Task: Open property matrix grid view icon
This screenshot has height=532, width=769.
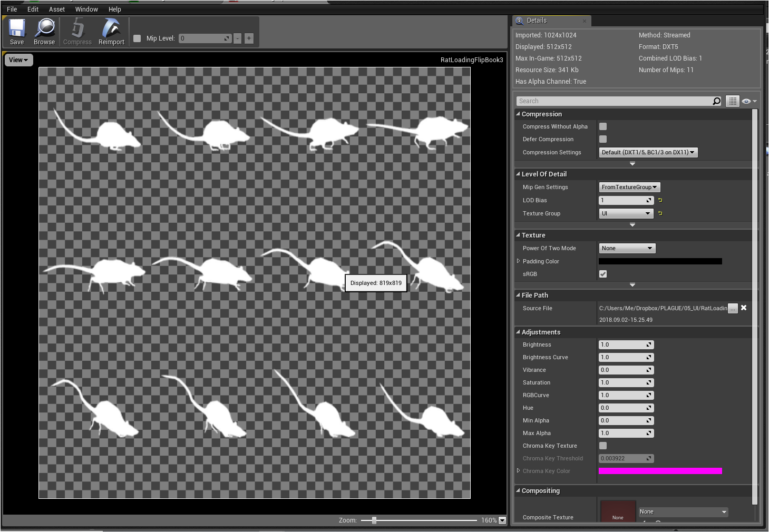Action: tap(733, 101)
